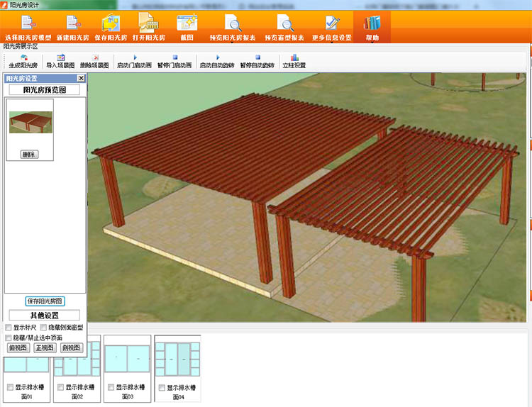The height and width of the screenshot is (407, 532).
Task: Switch to side view with 侧视图
Action: [x=71, y=347]
